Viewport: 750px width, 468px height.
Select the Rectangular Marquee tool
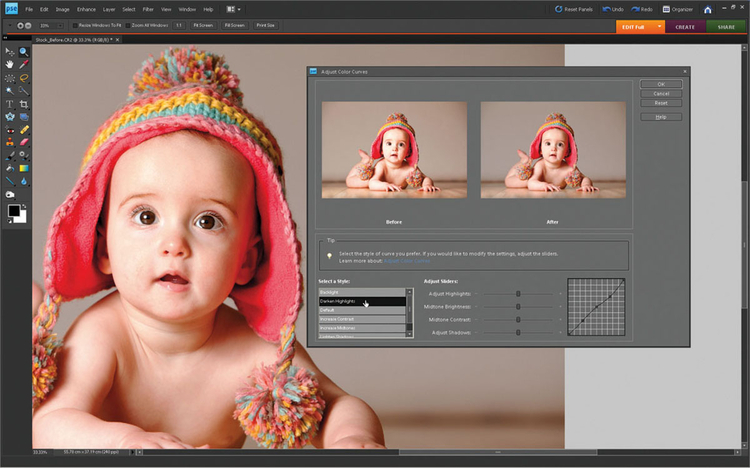tap(10, 78)
